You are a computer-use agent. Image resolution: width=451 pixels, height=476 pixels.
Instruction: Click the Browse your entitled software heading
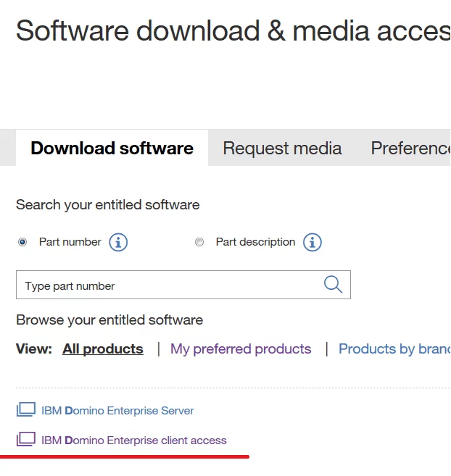pyautogui.click(x=109, y=320)
